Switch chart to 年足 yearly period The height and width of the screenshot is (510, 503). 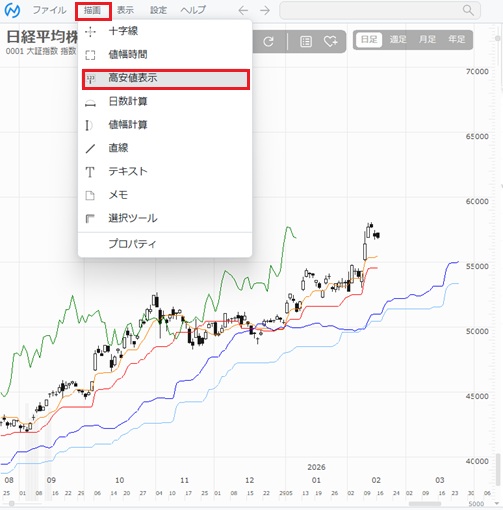(x=457, y=40)
